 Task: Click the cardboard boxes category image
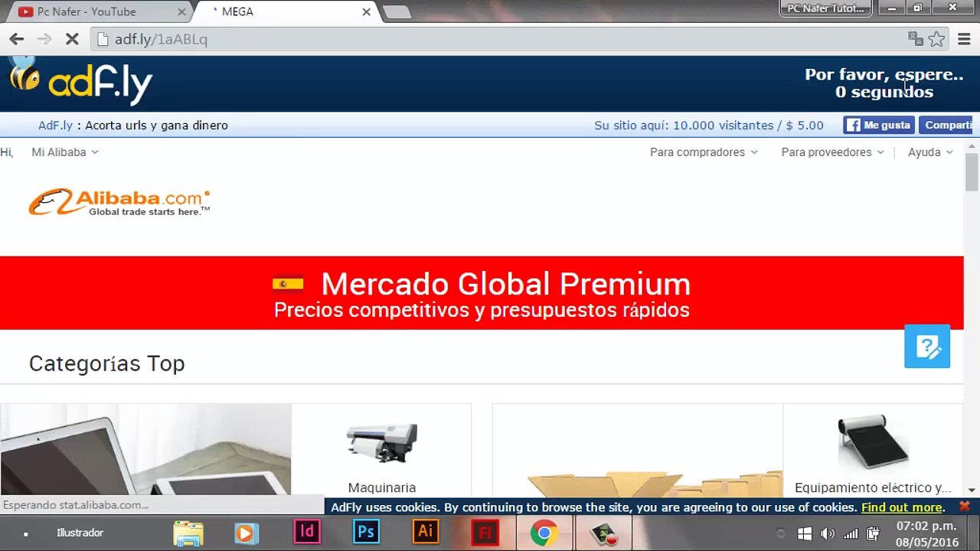point(637,449)
